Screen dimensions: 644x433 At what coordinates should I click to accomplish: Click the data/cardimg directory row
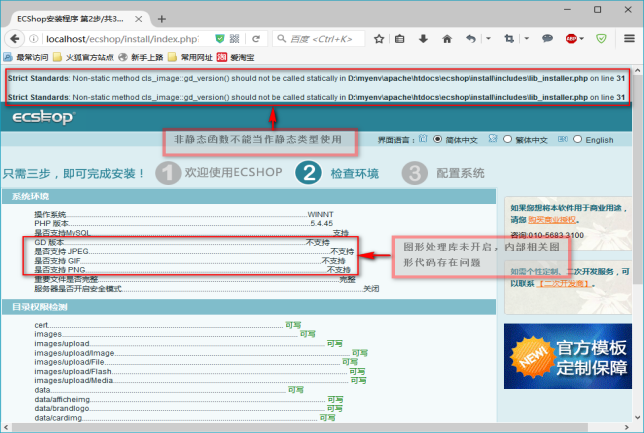(x=185, y=418)
